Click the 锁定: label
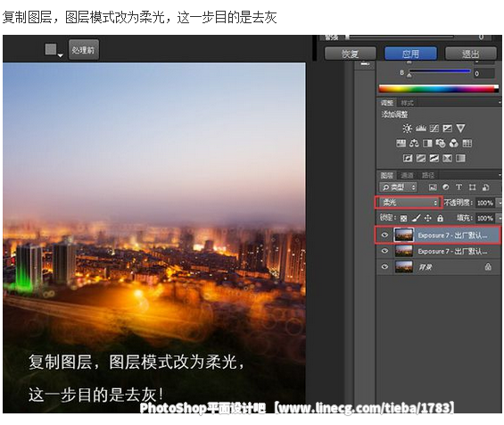Viewport: 504px width, 425px height. [388, 218]
